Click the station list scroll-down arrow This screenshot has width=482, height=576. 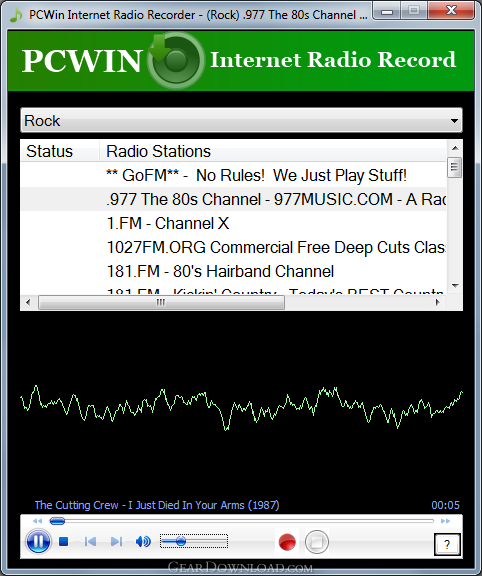455,286
